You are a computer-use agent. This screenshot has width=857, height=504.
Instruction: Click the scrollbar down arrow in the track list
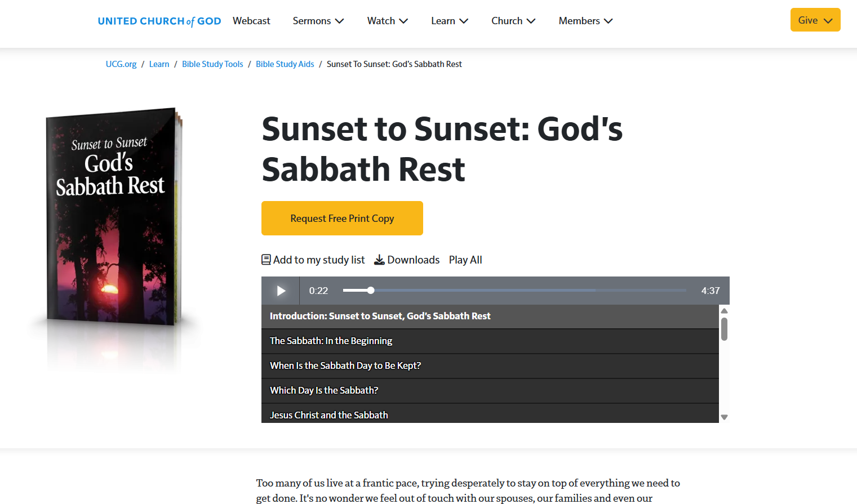724,417
